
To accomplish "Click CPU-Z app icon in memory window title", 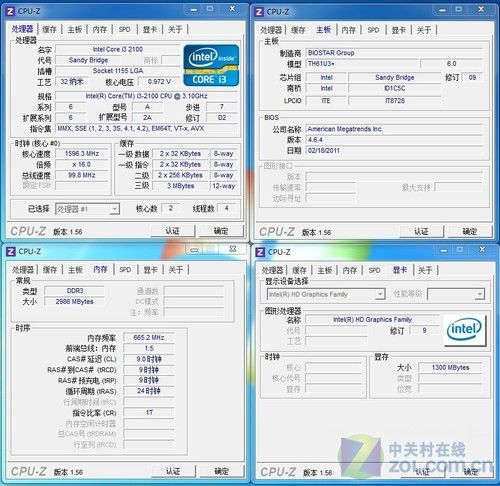I will 11,251.
